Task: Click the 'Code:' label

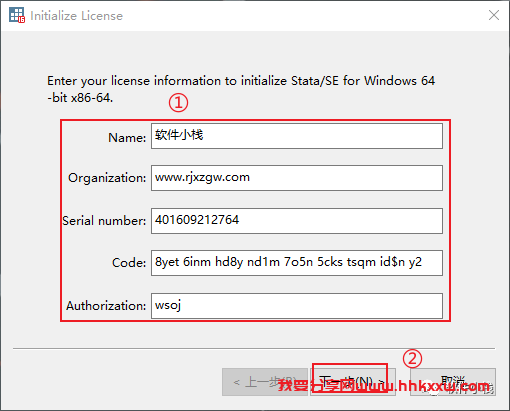Action: (129, 263)
